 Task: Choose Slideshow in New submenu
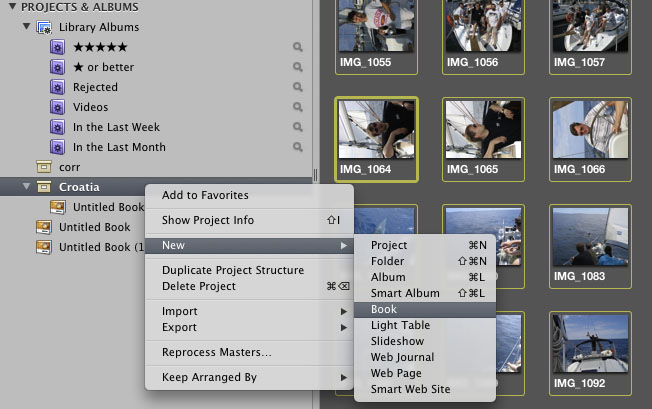[x=425, y=341]
